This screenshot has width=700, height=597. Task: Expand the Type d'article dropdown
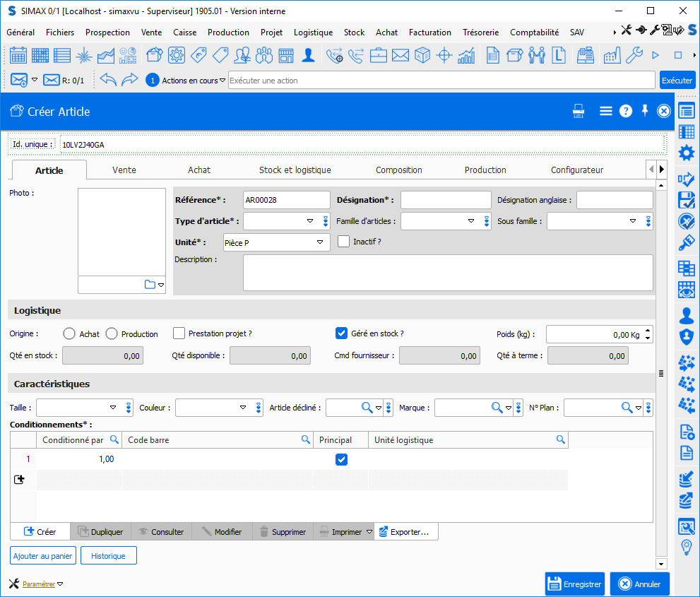(x=310, y=221)
